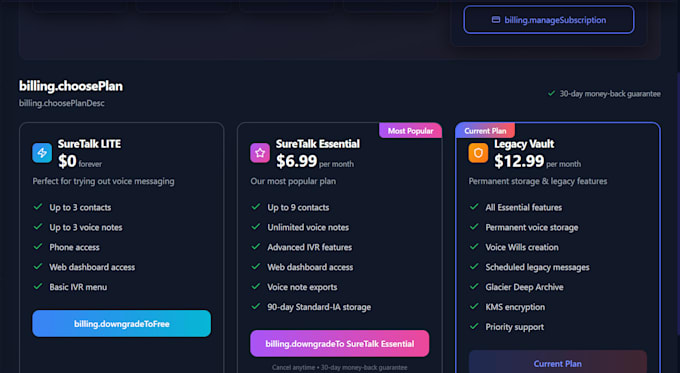Click checkmark next to Basic IVR menu
The height and width of the screenshot is (373, 680).
pyautogui.click(x=38, y=286)
